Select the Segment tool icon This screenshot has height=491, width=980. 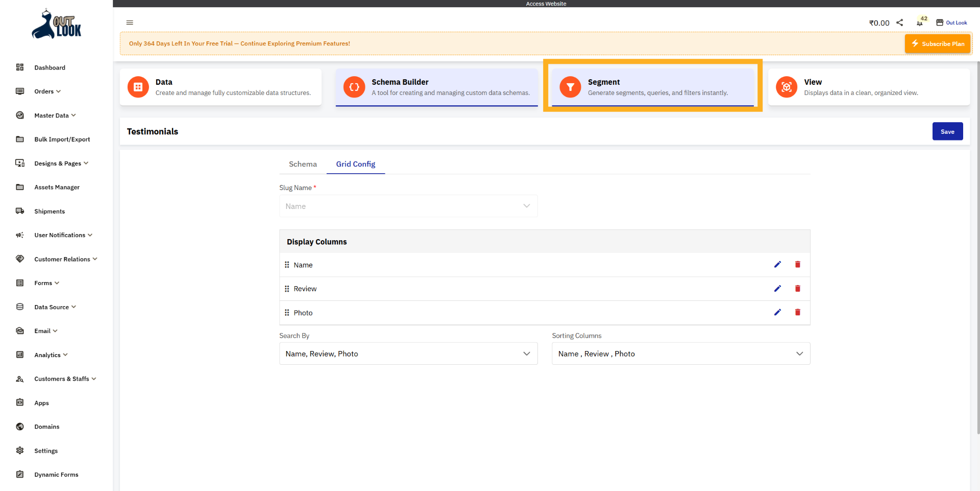coord(570,87)
